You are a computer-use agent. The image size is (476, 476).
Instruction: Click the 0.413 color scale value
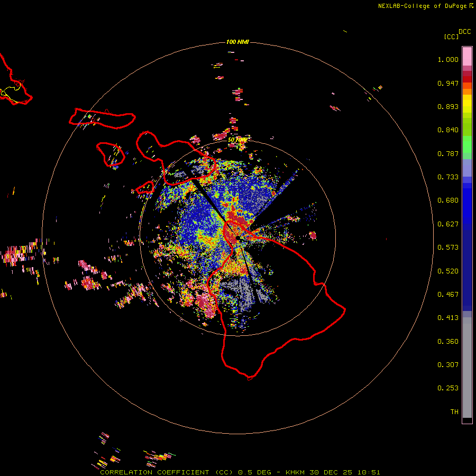tap(448, 318)
